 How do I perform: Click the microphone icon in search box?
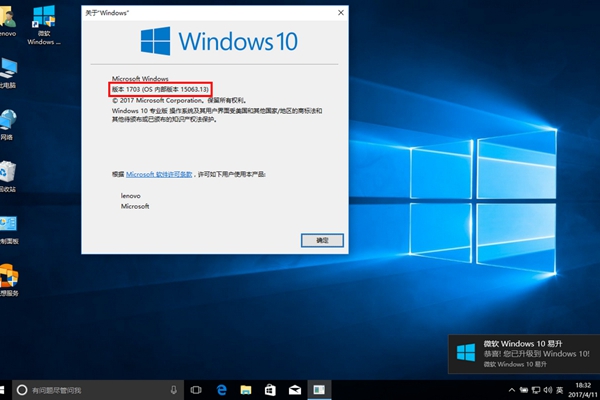[x=173, y=390]
